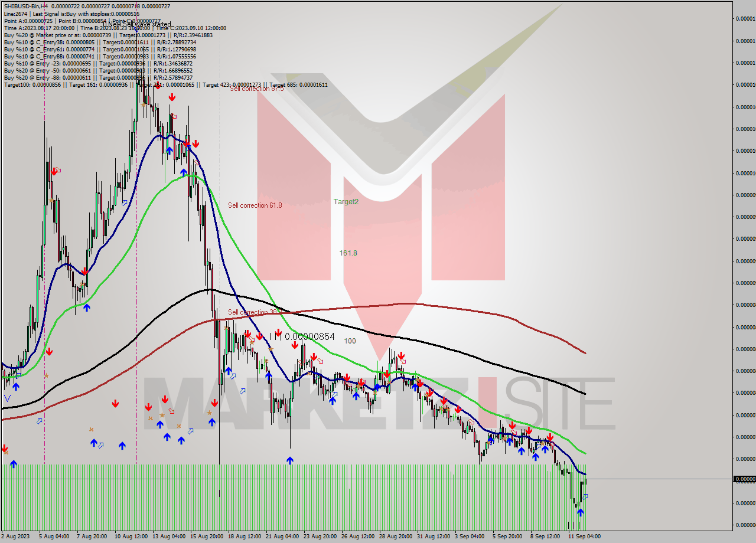
Task: Click the '161.8' Fibonacci level label
Action: [x=348, y=253]
